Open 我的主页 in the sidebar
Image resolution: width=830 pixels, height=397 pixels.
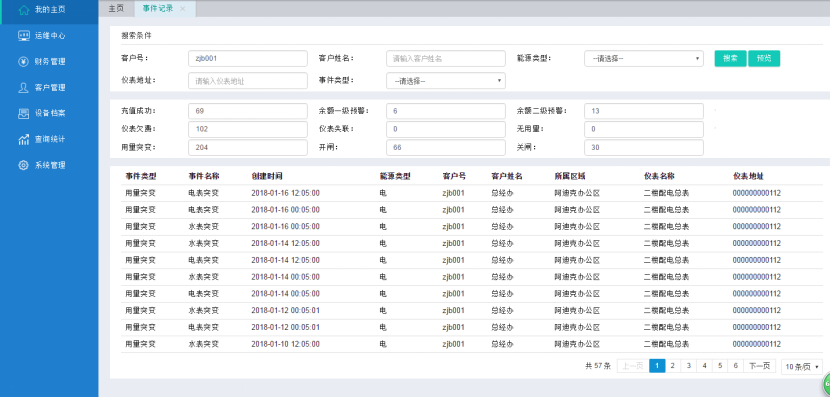(49, 10)
